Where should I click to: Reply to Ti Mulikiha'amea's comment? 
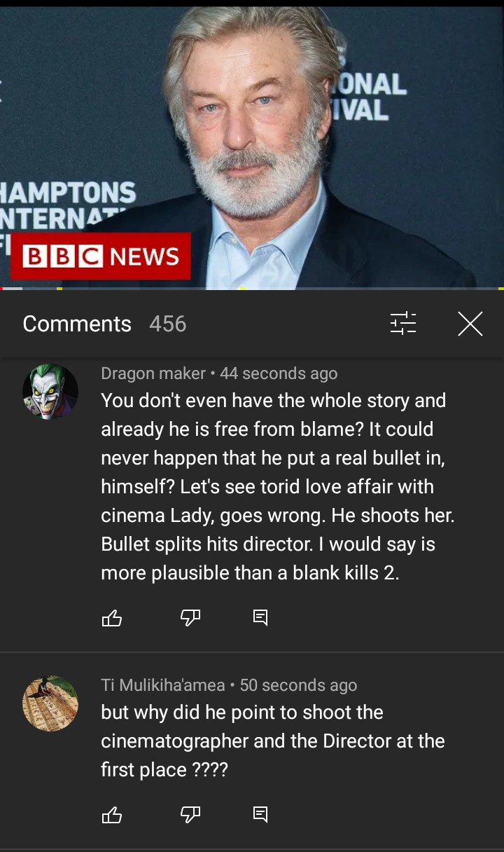260,814
